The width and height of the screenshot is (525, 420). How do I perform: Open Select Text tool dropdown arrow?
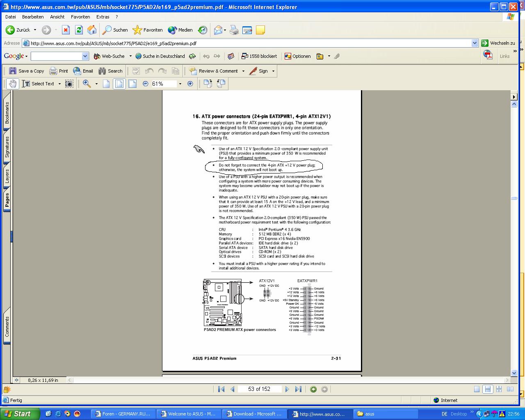(59, 84)
